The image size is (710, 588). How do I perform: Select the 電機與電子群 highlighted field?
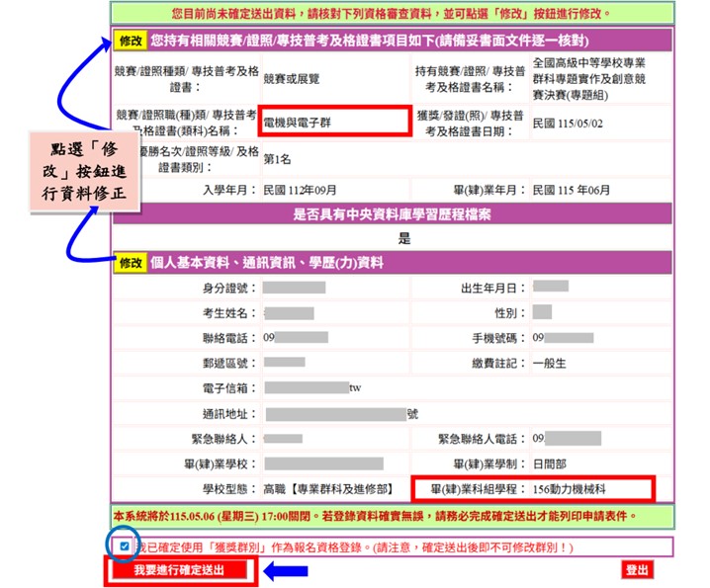point(333,123)
